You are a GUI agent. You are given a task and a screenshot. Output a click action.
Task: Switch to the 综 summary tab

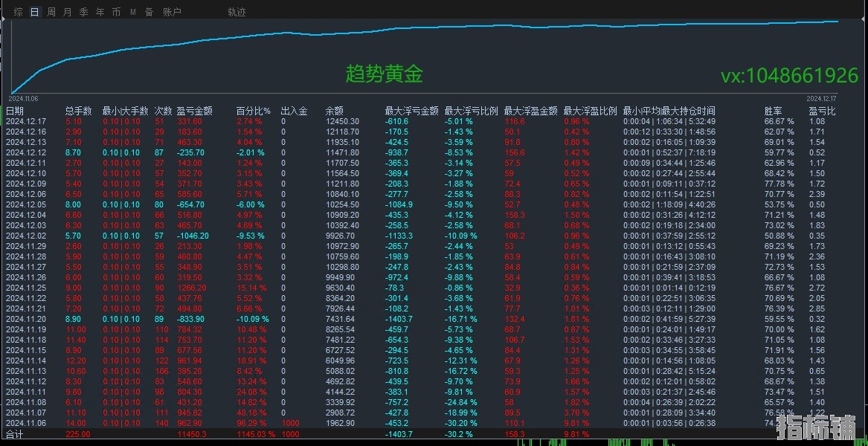pos(19,12)
